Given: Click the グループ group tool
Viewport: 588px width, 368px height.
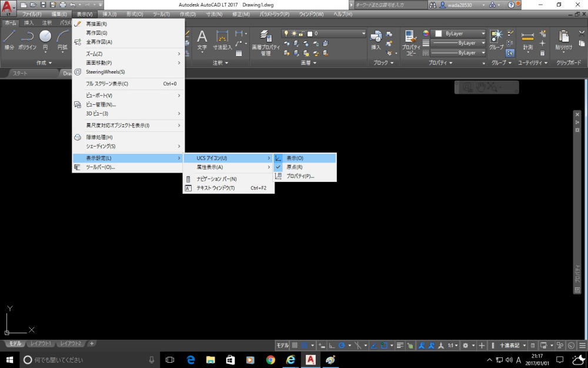Looking at the screenshot, I should (x=496, y=40).
